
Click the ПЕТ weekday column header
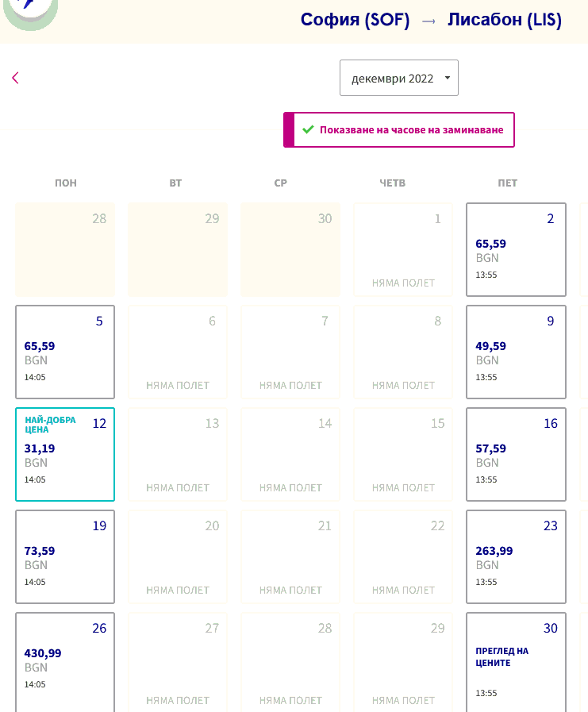pos(508,183)
